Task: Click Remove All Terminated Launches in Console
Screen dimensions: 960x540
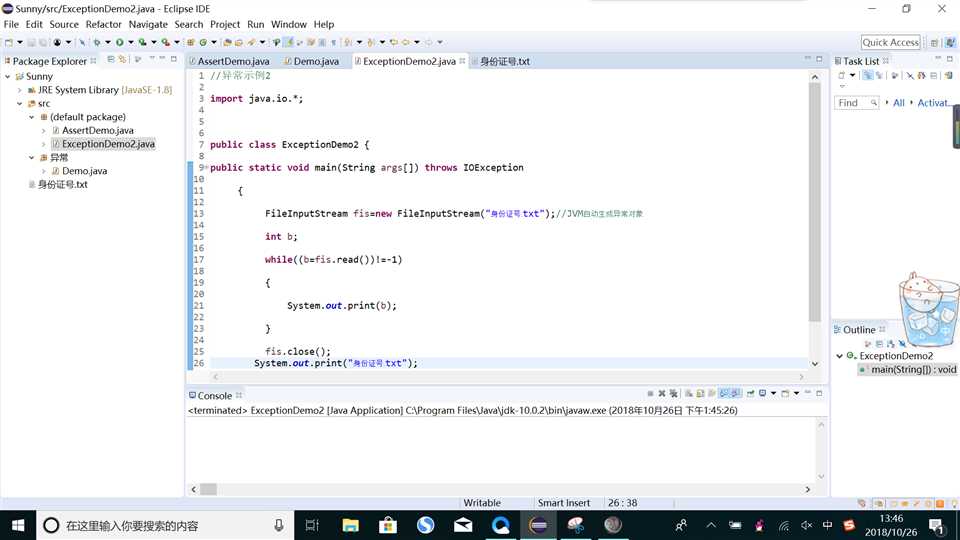Action: pos(673,393)
